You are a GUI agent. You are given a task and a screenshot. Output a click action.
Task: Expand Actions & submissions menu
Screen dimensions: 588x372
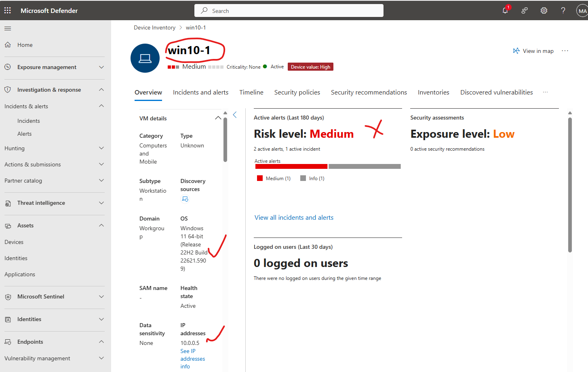tap(101, 164)
